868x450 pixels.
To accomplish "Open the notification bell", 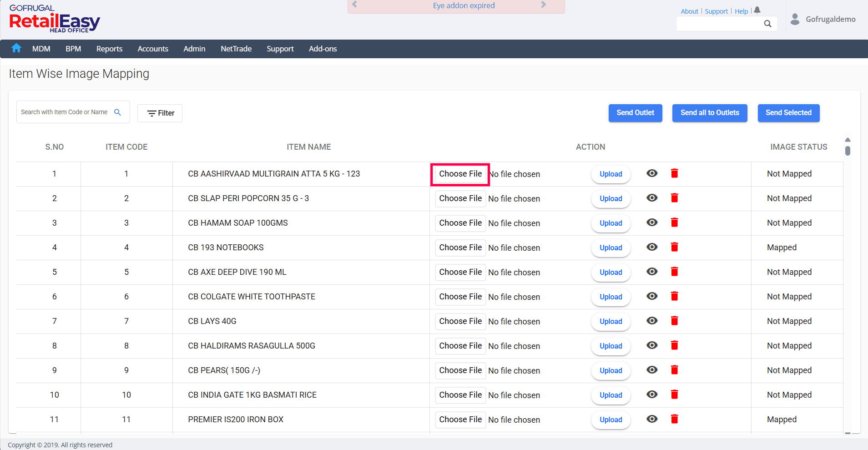I will pos(757,10).
